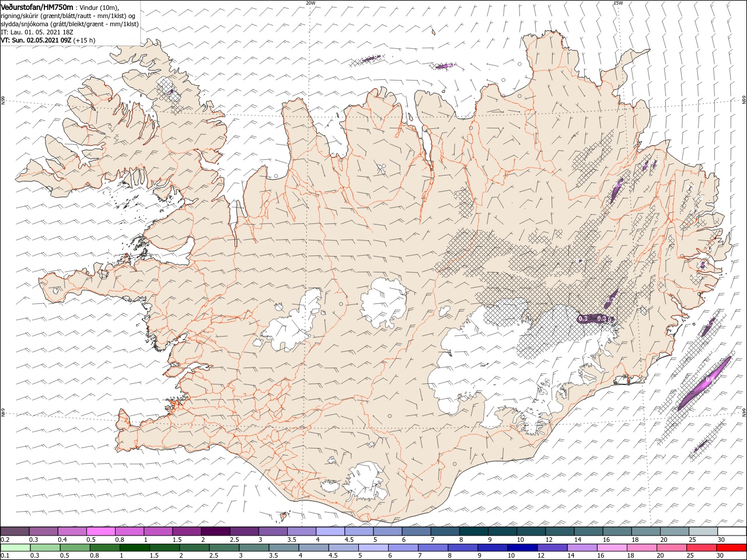Pick the bright red 30 swatch in the bottom legend row
747x560 pixels.
[732, 548]
